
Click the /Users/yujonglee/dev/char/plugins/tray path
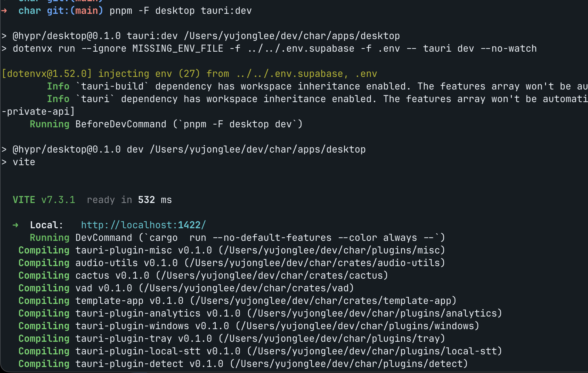tap(331, 338)
